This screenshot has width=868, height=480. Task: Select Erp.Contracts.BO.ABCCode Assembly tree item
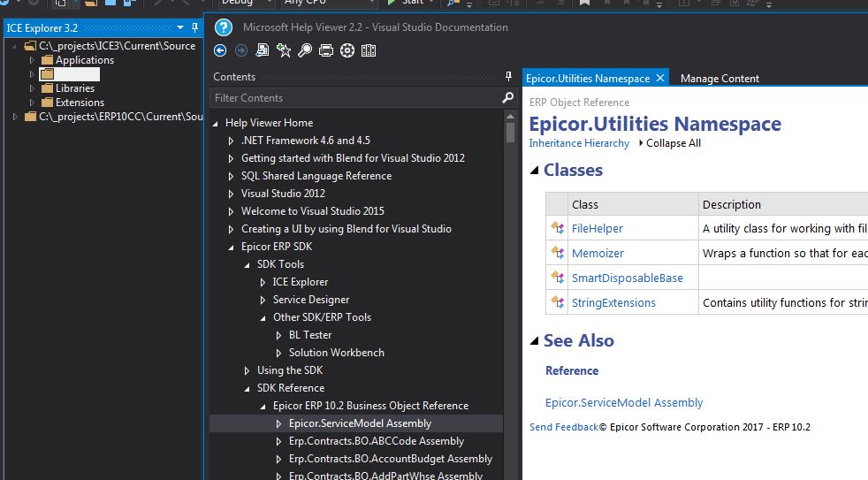(377, 441)
